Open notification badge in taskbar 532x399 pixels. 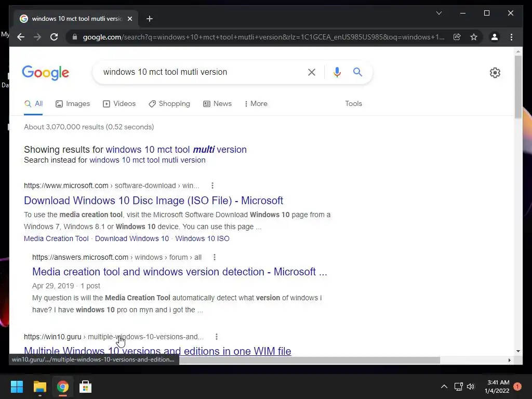pyautogui.click(x=517, y=387)
